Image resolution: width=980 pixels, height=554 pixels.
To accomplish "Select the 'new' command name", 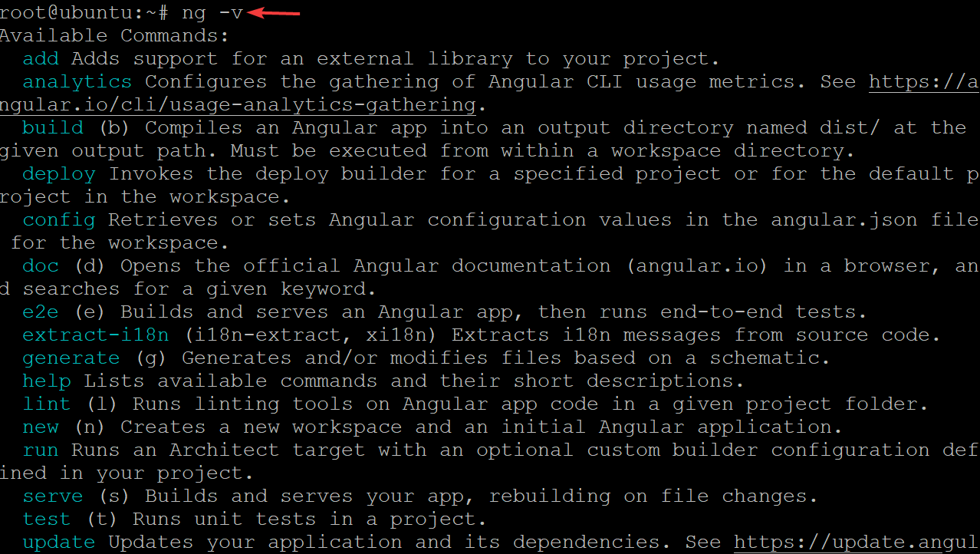I will click(41, 427).
